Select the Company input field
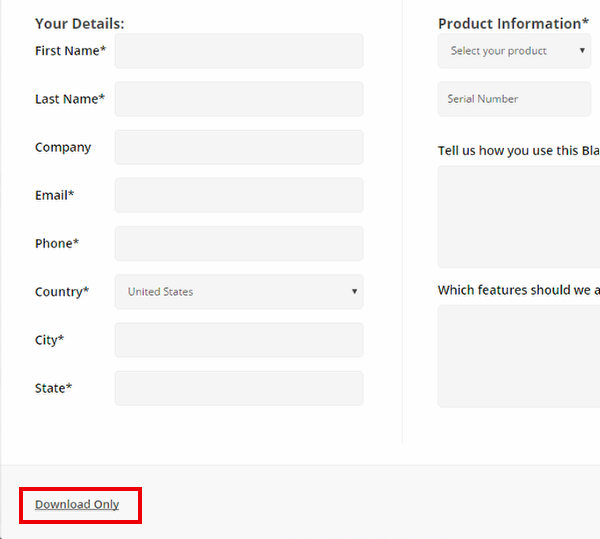600x539 pixels. click(x=239, y=147)
